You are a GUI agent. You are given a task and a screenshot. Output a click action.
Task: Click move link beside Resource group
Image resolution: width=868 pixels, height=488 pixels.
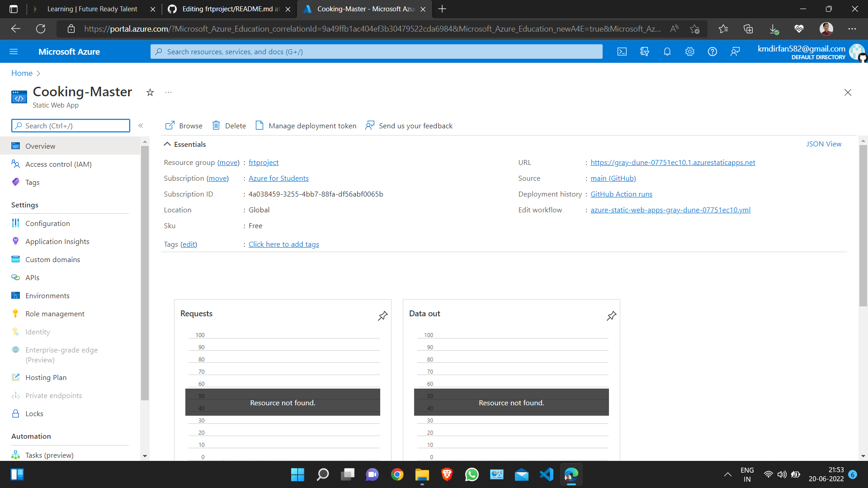[x=228, y=162]
